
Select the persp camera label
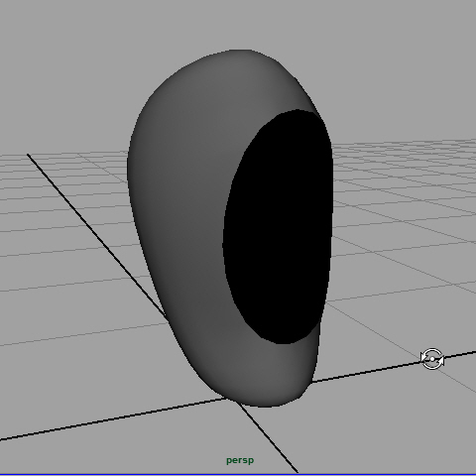tap(240, 460)
